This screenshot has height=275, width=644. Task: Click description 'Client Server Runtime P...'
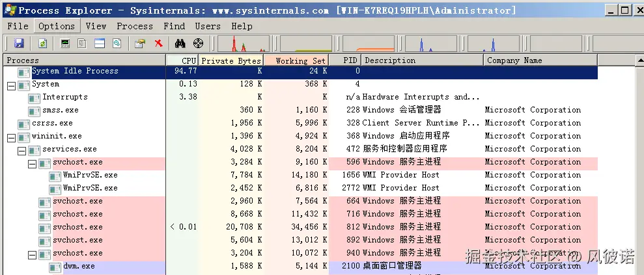click(421, 123)
